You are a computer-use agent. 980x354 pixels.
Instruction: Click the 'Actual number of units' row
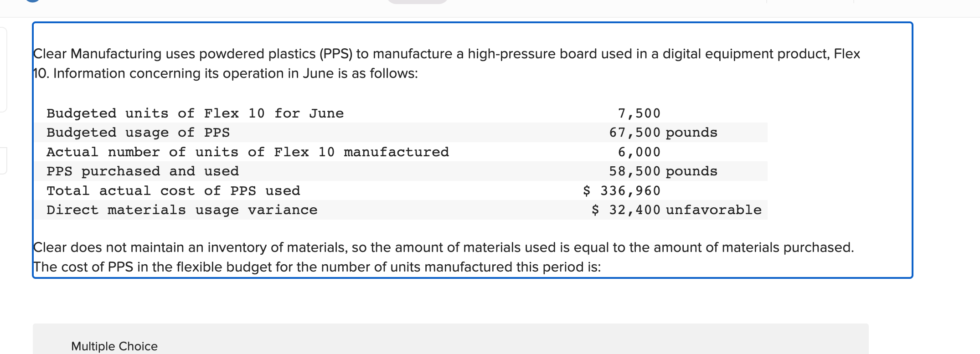[x=248, y=152]
